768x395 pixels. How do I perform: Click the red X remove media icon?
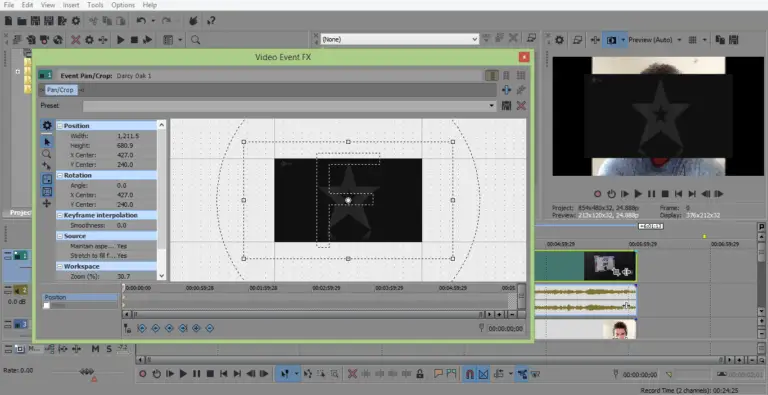point(75,40)
